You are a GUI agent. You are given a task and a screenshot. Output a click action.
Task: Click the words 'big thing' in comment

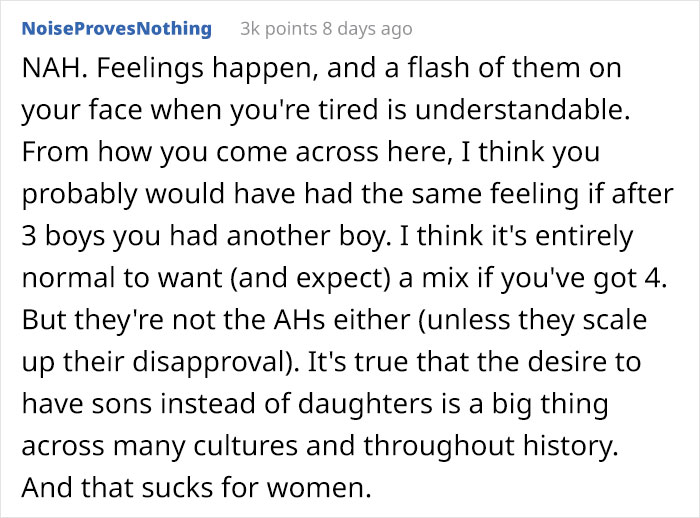pos(550,404)
